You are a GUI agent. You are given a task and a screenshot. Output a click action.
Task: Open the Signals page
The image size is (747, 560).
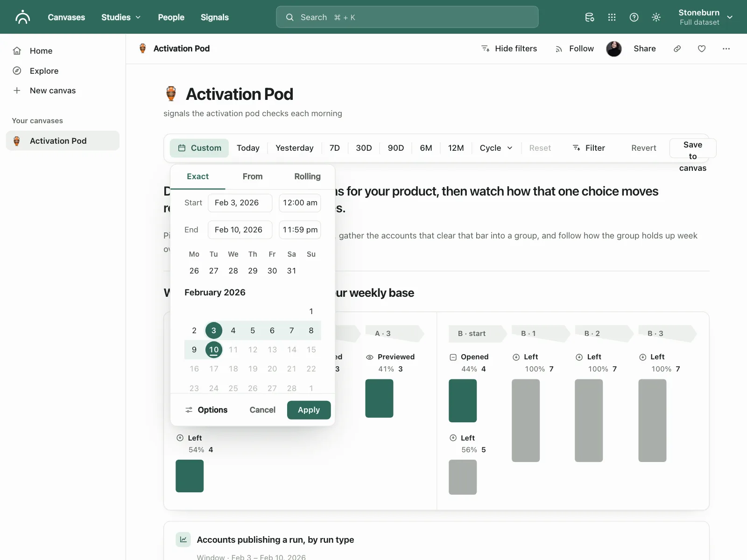(x=215, y=17)
